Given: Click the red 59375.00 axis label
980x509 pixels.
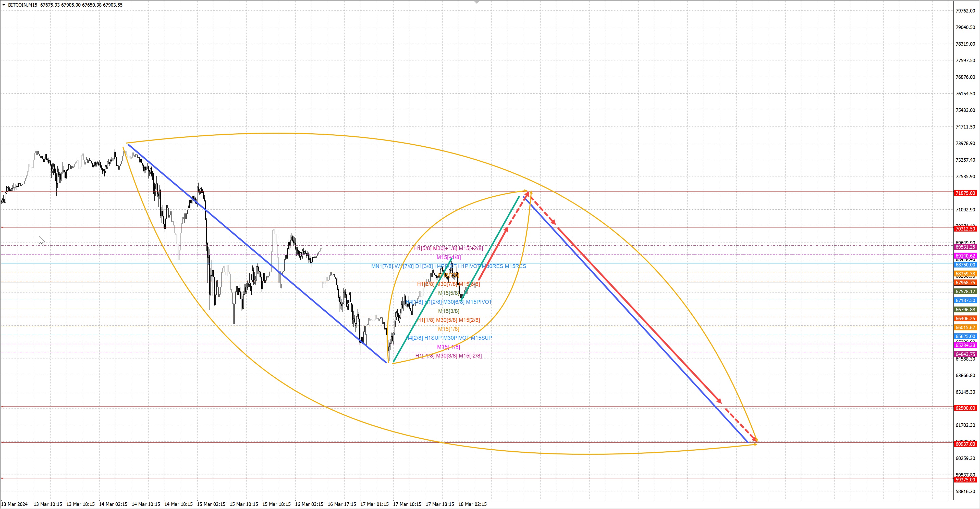Looking at the screenshot, I should coord(965,480).
